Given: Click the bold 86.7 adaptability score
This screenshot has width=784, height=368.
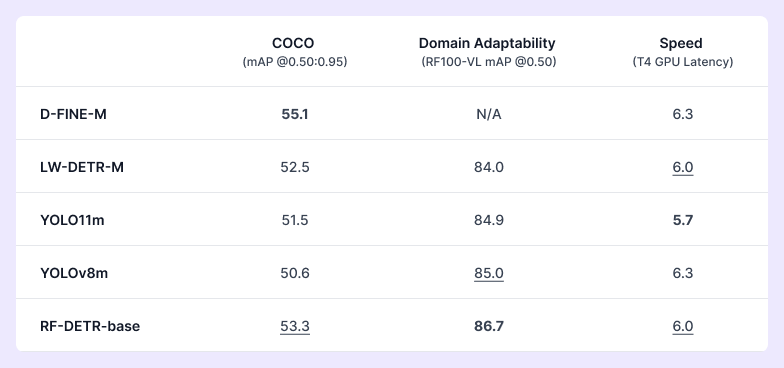Looking at the screenshot, I should [x=488, y=326].
